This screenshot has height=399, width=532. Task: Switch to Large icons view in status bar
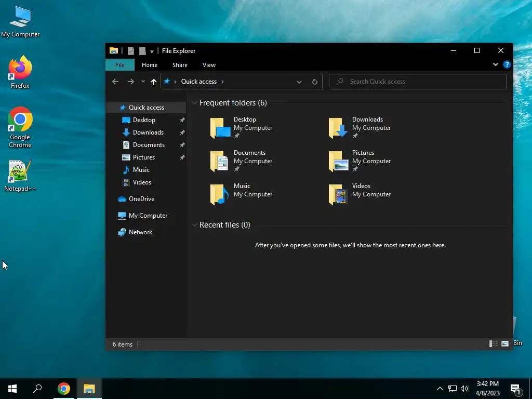(x=505, y=344)
